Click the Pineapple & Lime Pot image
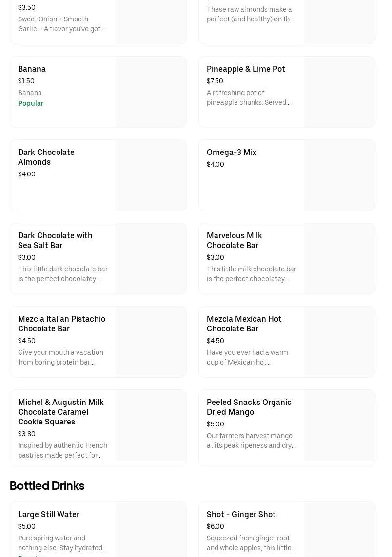392x557 pixels. click(339, 92)
